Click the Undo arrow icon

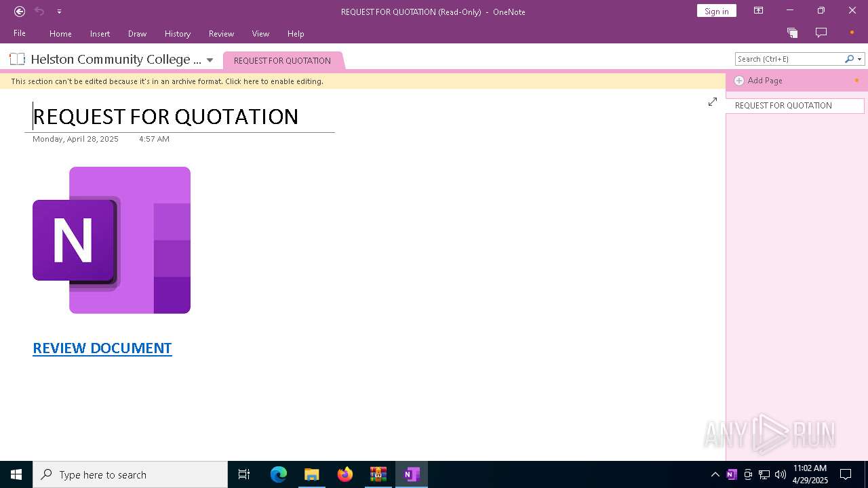click(x=39, y=12)
